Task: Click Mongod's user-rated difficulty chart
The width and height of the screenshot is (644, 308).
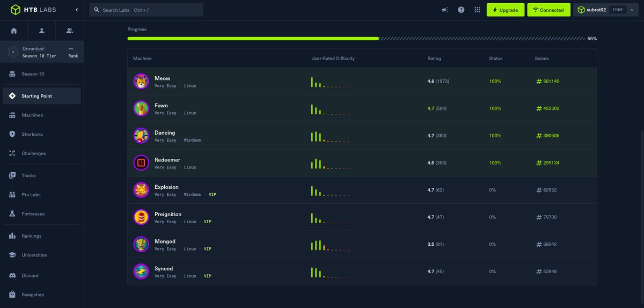Action: coord(330,245)
